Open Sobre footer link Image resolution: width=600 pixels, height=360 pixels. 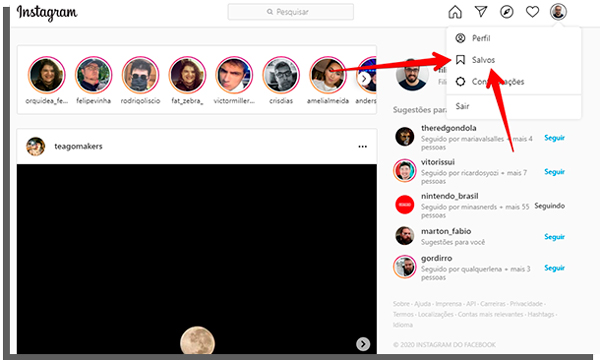(401, 304)
